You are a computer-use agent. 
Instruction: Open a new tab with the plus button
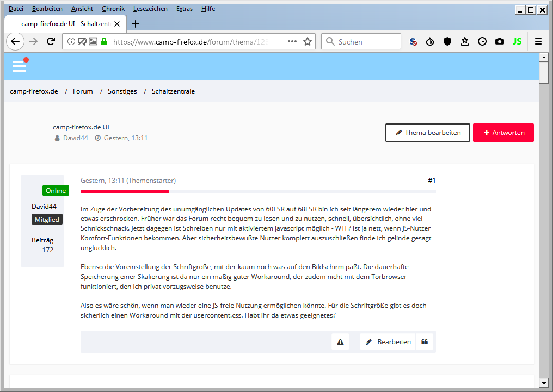click(136, 24)
